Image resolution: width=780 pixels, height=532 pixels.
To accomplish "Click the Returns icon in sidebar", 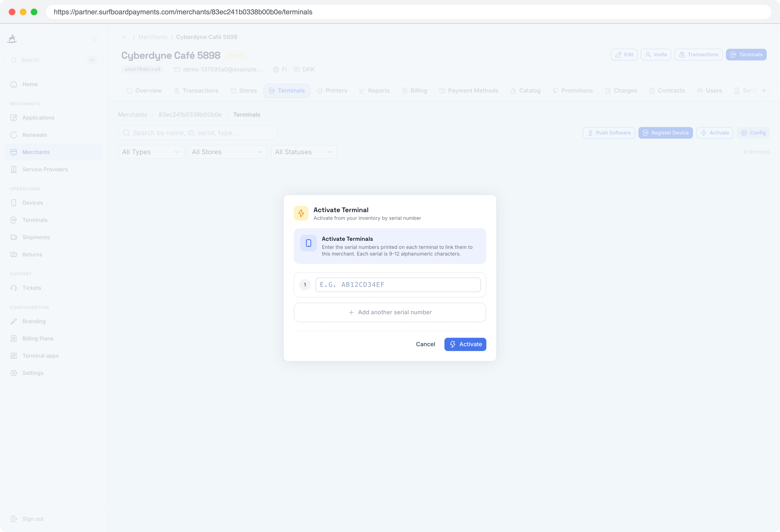I will [14, 255].
